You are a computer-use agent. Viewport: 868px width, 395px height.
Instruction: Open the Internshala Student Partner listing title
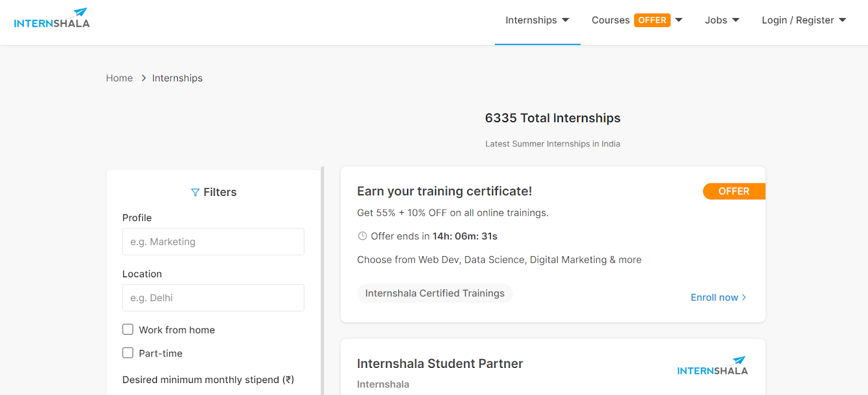click(x=440, y=364)
